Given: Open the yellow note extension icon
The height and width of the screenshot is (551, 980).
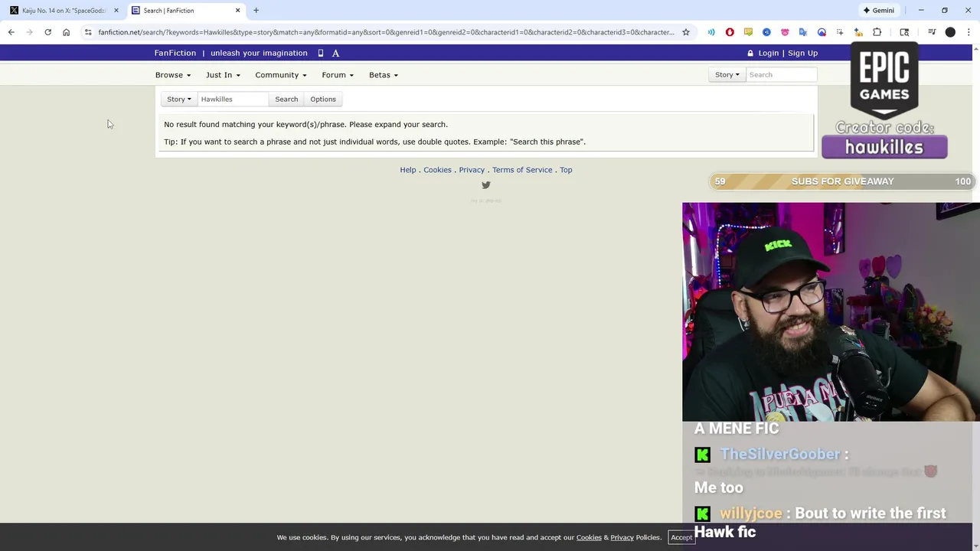Looking at the screenshot, I should [x=748, y=32].
